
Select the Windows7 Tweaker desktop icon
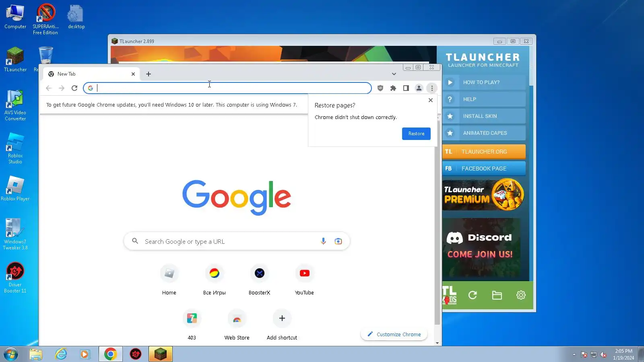click(15, 234)
